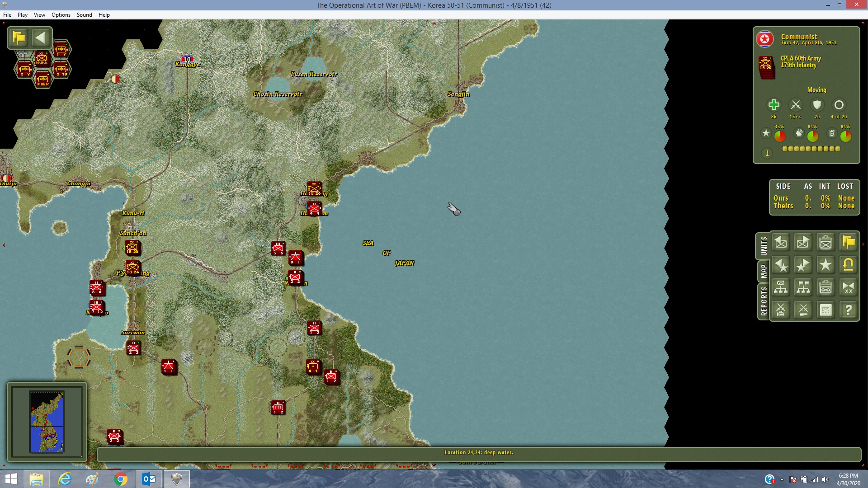The image size is (868, 488).
Task: Open File Explorer from the taskbar
Action: 37,479
